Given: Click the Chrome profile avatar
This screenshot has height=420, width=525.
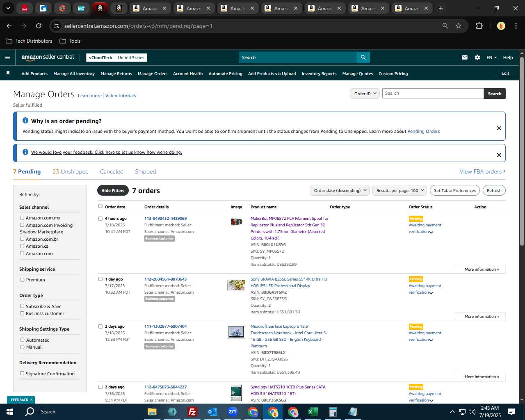Looking at the screenshot, I should point(501,26).
